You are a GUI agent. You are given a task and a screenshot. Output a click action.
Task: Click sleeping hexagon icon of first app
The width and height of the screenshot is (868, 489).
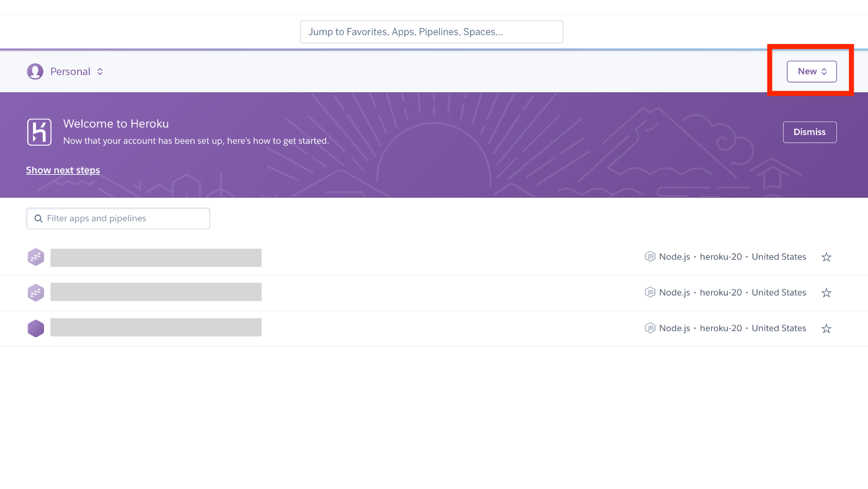point(36,257)
